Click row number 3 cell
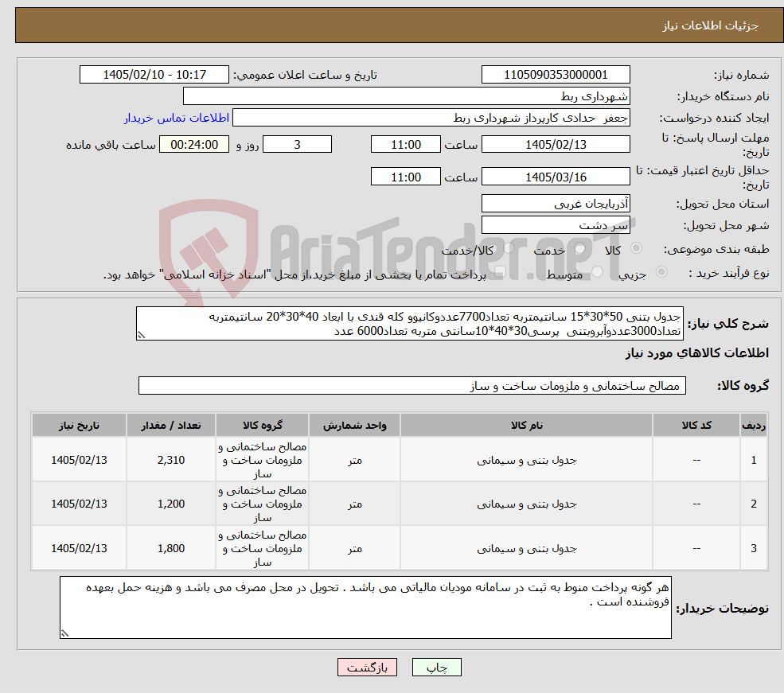This screenshot has height=693, width=784. [x=754, y=548]
